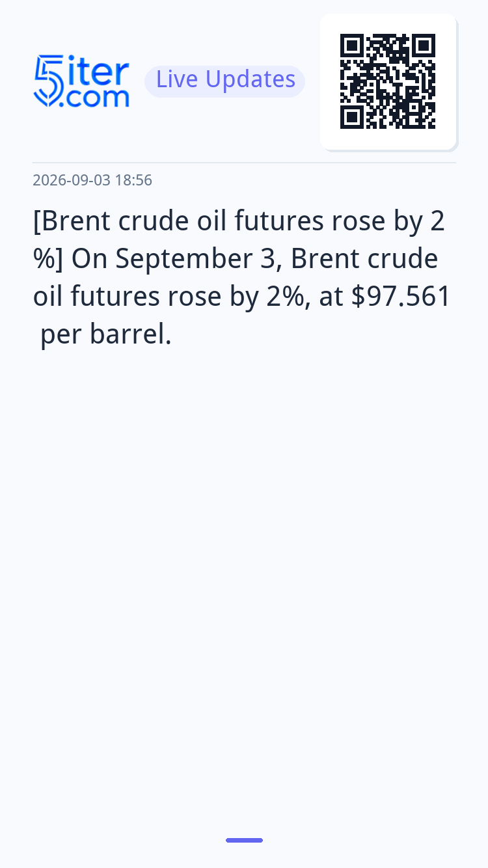This screenshot has width=488, height=868.
Task: Click the .com part of logo
Action: pyautogui.click(x=95, y=98)
